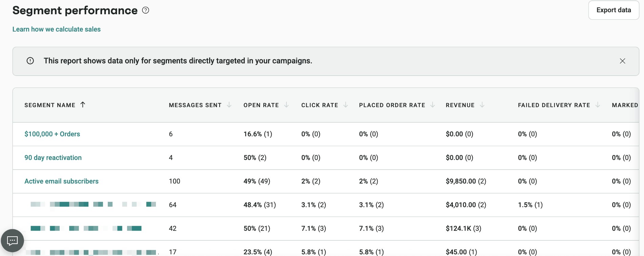Click the Revenue column header label
The image size is (644, 256).
pos(460,105)
